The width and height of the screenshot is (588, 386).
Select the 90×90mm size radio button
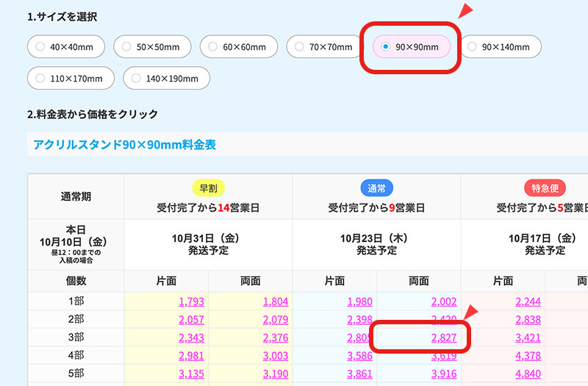[x=411, y=47]
